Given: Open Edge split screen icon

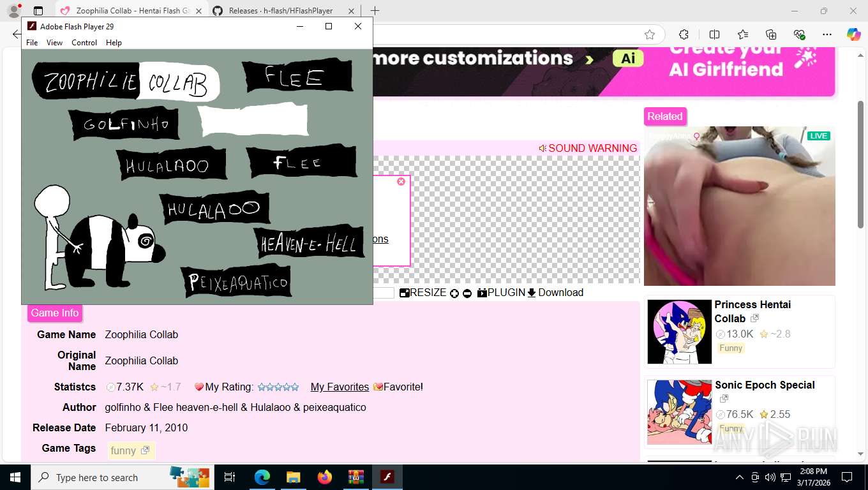Looking at the screenshot, I should (714, 34).
